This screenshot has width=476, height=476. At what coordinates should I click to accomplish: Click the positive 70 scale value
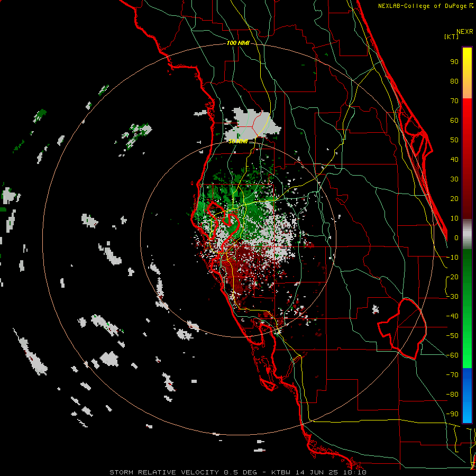tap(454, 101)
